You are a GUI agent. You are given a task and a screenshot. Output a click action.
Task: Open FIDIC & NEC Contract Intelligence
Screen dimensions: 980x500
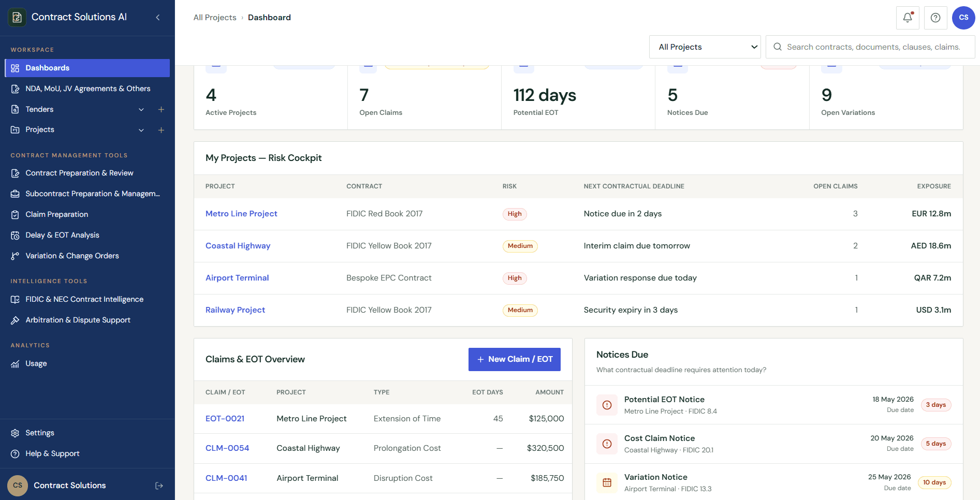click(x=87, y=300)
